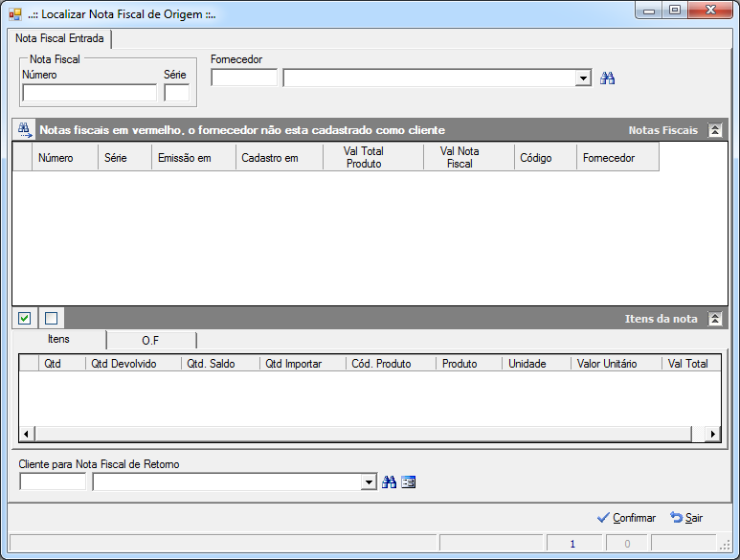Click the Fornecedor column header in grid
The image size is (740, 560).
617,158
